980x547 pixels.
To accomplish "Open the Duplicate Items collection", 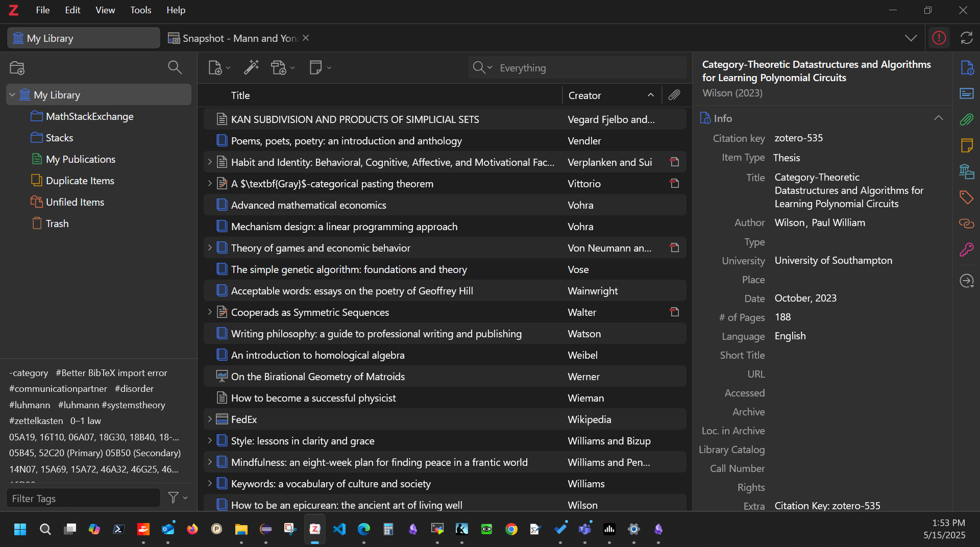I will point(80,181).
